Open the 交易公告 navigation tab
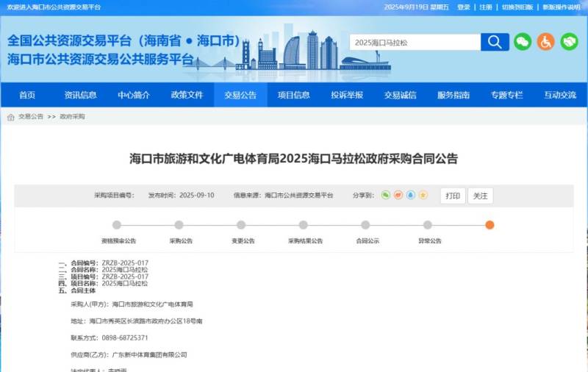The width and height of the screenshot is (588, 372). [240, 95]
